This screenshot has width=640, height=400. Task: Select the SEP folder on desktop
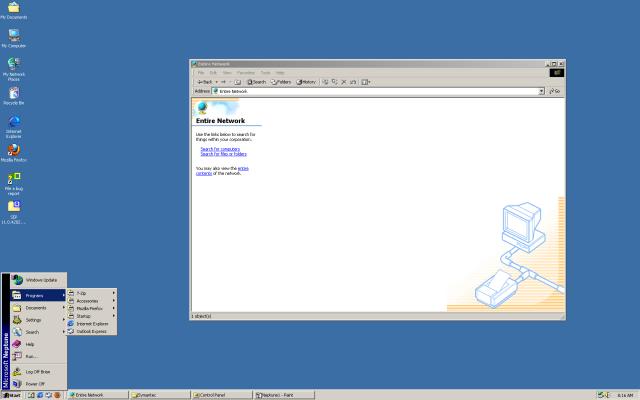click(x=13, y=212)
